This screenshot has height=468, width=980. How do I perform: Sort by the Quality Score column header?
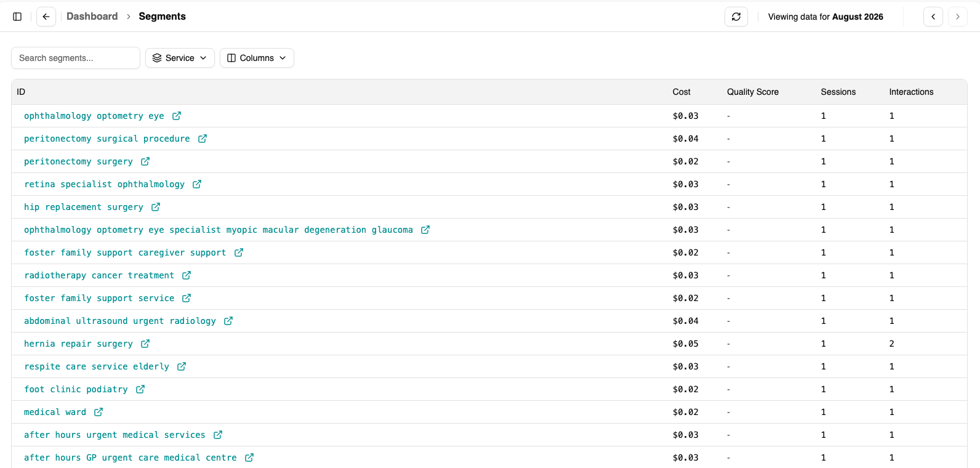[753, 92]
